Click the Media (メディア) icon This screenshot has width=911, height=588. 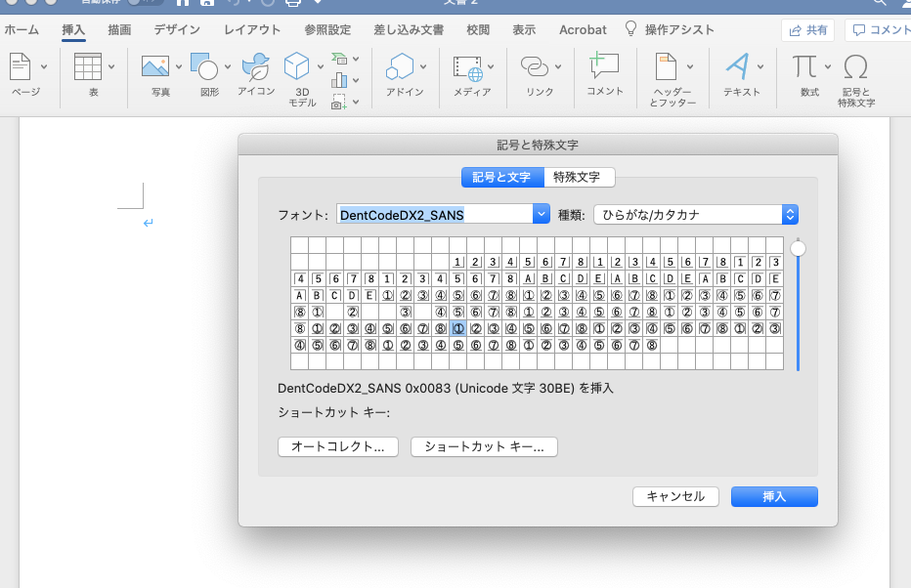(x=468, y=68)
